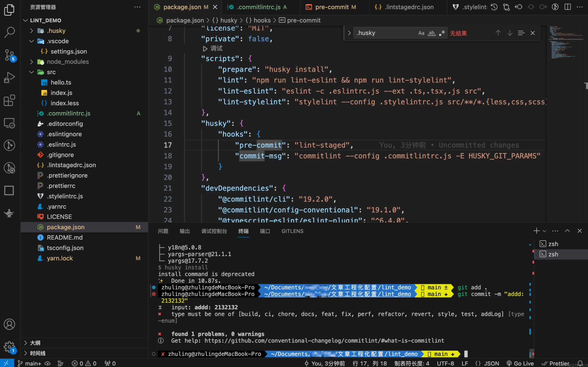
Task: Close the find widget
Action: coord(533,33)
